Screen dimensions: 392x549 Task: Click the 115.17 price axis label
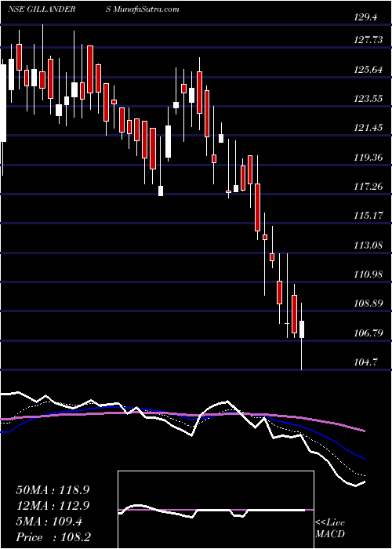(368, 216)
